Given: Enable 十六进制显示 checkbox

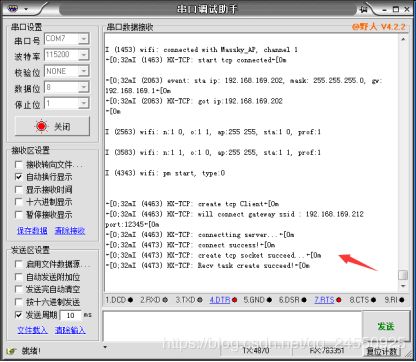Looking at the screenshot, I should pyautogui.click(x=19, y=202).
